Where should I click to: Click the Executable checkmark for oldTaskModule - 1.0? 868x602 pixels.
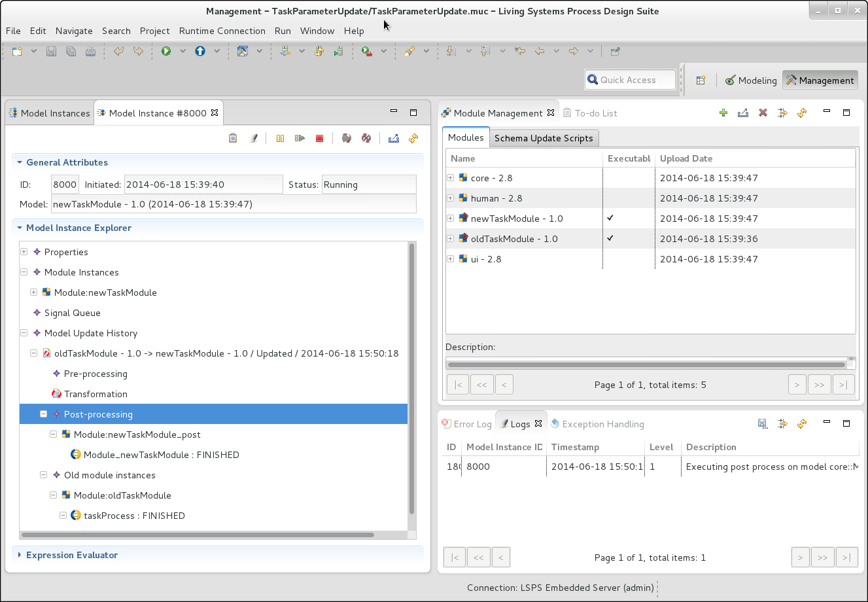(x=610, y=238)
